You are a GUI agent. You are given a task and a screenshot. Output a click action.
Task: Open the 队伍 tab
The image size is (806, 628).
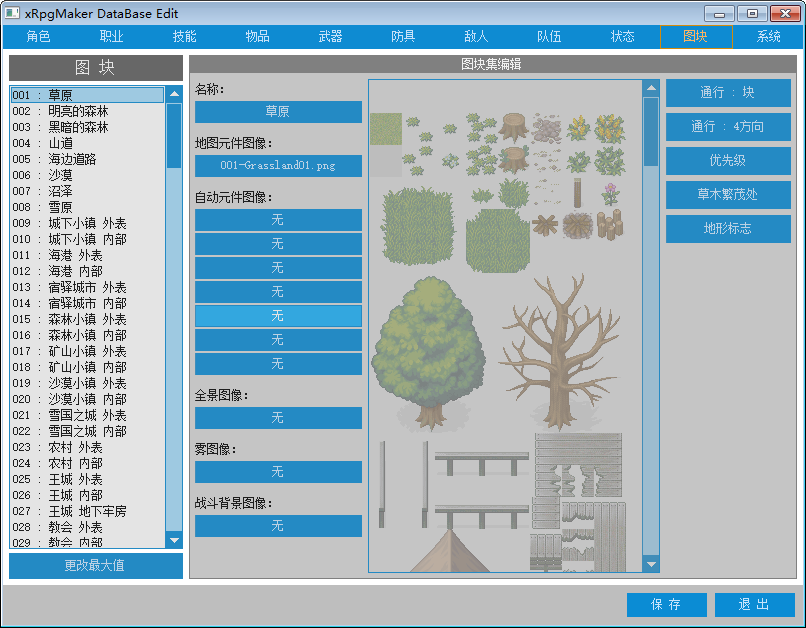click(x=549, y=36)
